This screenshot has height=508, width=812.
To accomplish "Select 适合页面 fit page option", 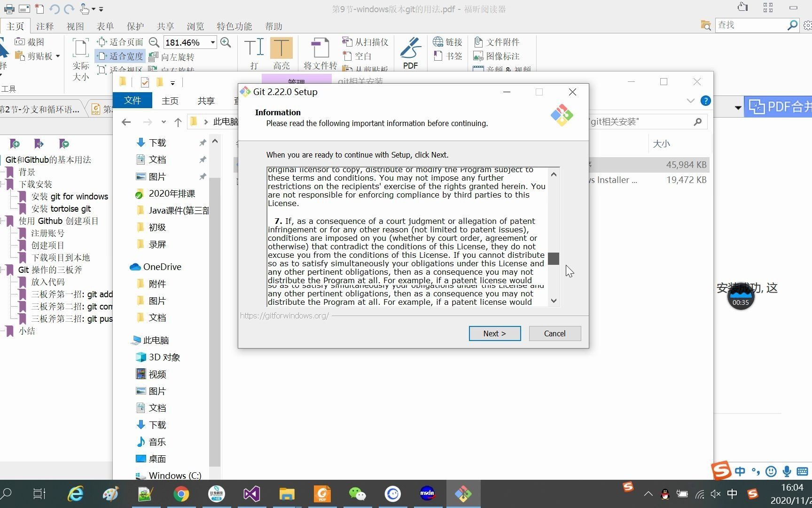I will tap(120, 42).
